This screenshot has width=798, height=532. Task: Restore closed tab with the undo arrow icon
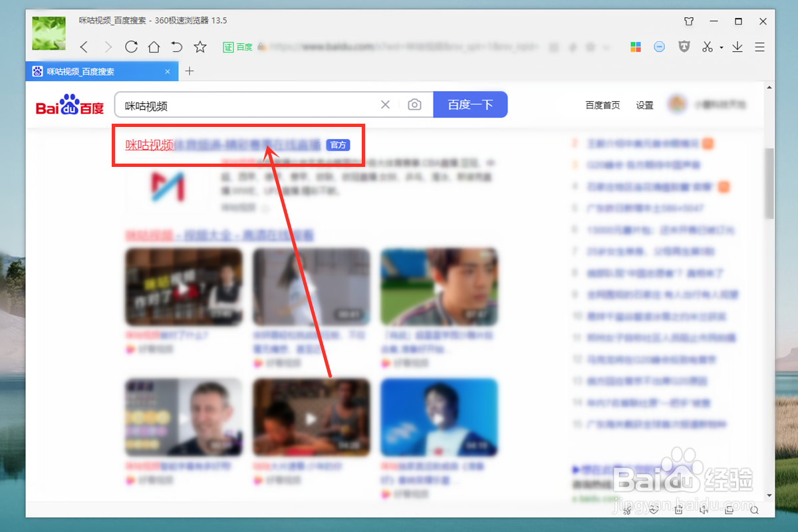coord(176,47)
